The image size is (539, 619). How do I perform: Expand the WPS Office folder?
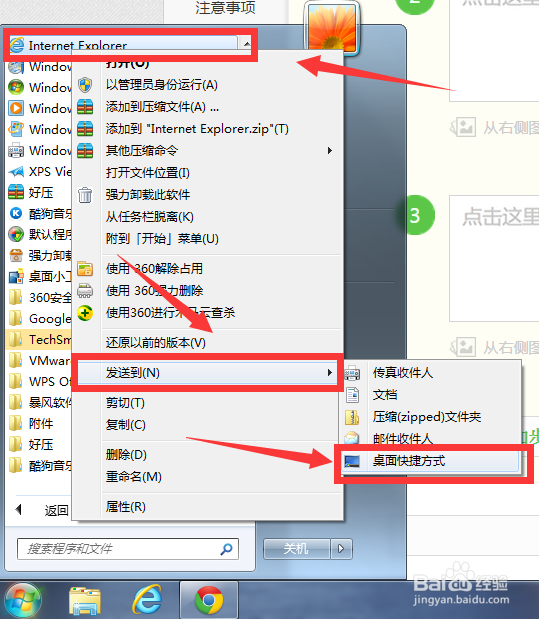[39, 382]
